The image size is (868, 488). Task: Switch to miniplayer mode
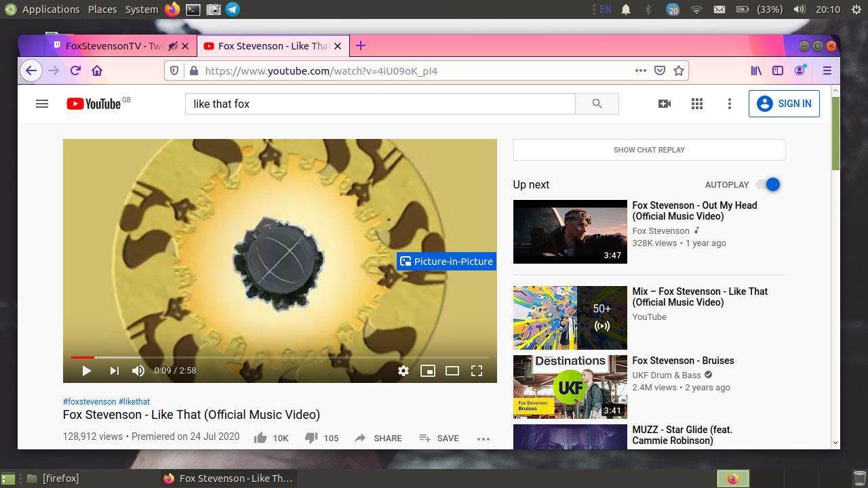(427, 371)
